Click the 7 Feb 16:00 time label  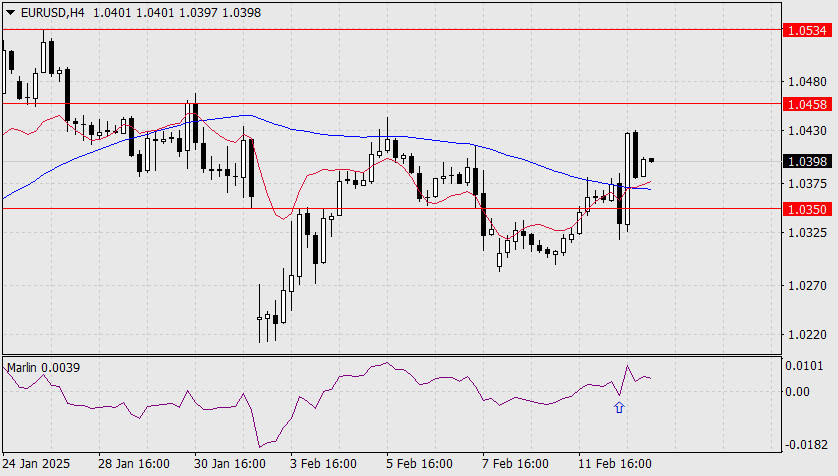[515, 464]
